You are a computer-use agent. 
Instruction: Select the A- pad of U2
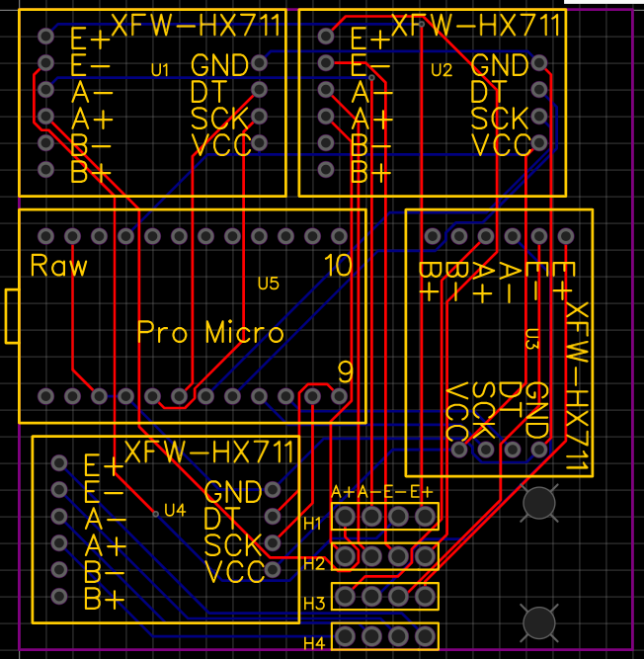[x=326, y=90]
